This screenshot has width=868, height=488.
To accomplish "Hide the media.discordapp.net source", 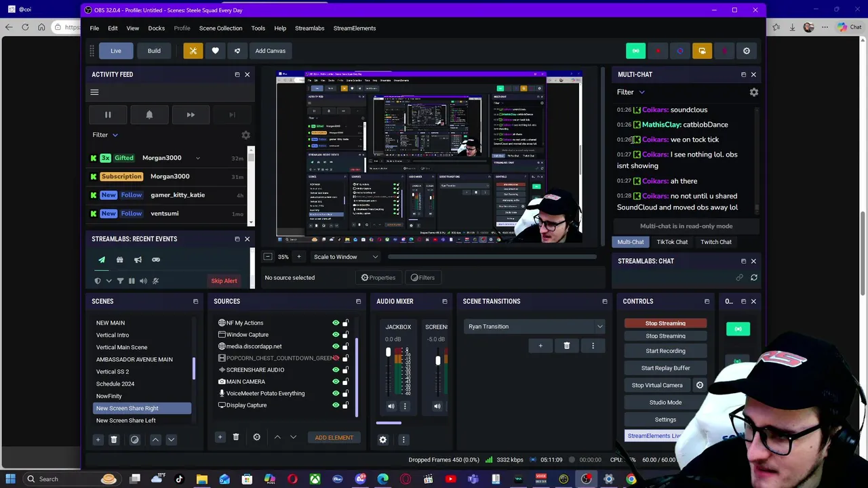I will pyautogui.click(x=335, y=346).
